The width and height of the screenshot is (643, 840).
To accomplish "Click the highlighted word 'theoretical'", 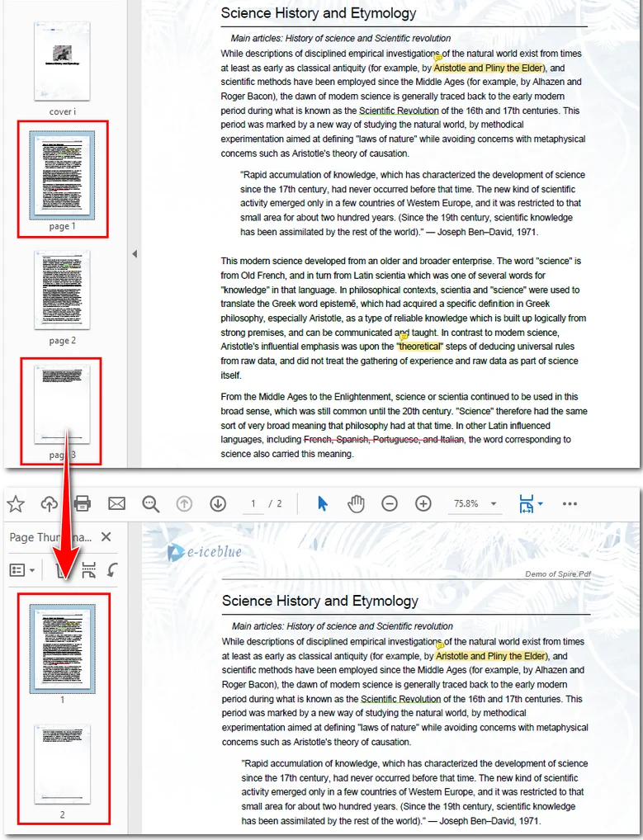I will pos(419,346).
